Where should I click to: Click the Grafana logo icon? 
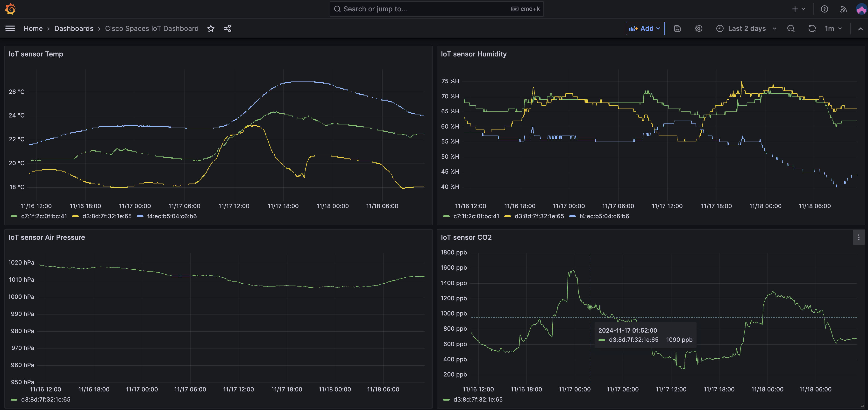click(10, 9)
